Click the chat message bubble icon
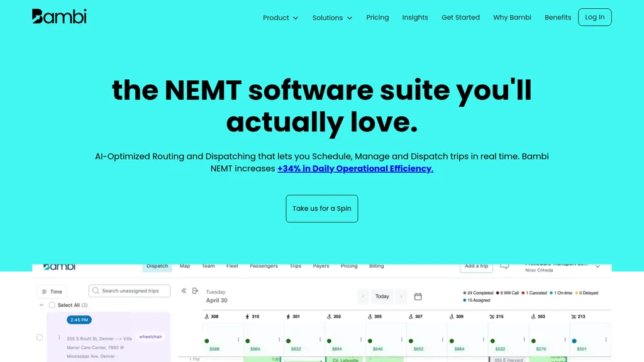Image resolution: width=644 pixels, height=362 pixels. click(504, 266)
